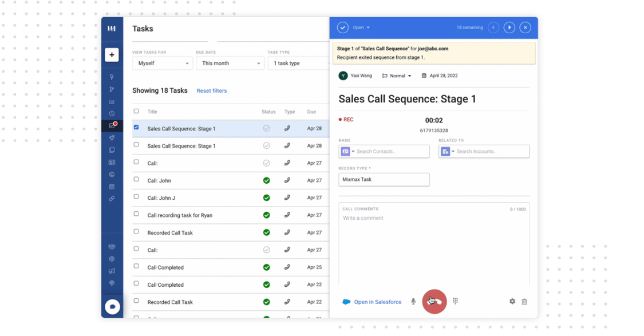
Task: Go to the next task with the arrow
Action: pos(509,27)
